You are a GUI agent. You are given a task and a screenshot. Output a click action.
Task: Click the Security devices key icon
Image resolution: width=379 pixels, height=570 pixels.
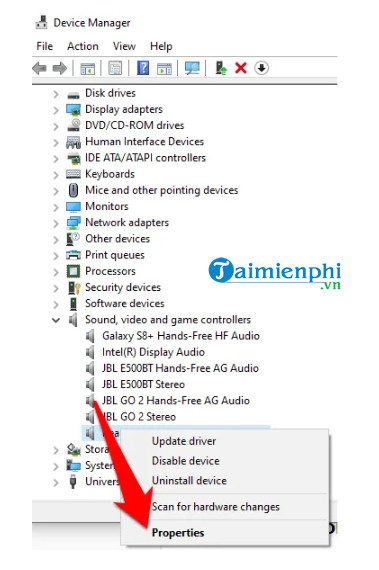74,288
